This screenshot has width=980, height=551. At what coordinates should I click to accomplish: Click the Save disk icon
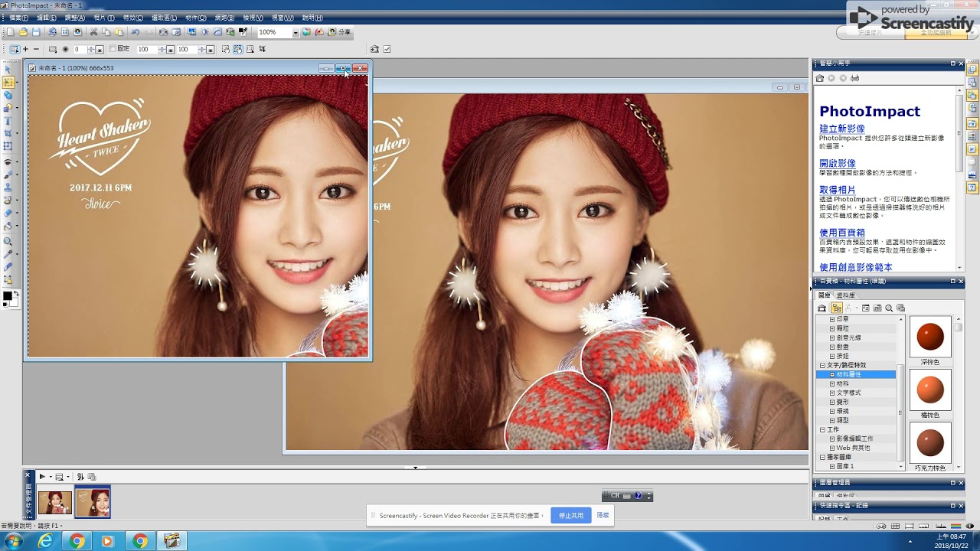coord(36,32)
